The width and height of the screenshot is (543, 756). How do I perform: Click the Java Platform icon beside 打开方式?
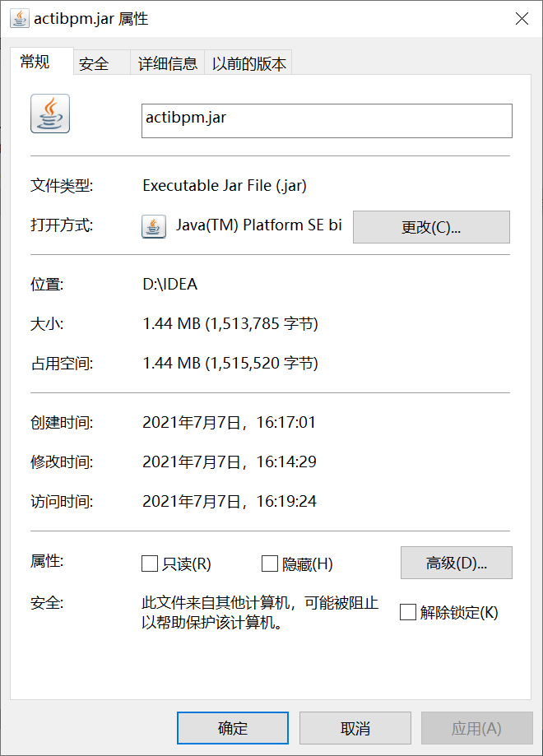click(x=154, y=226)
